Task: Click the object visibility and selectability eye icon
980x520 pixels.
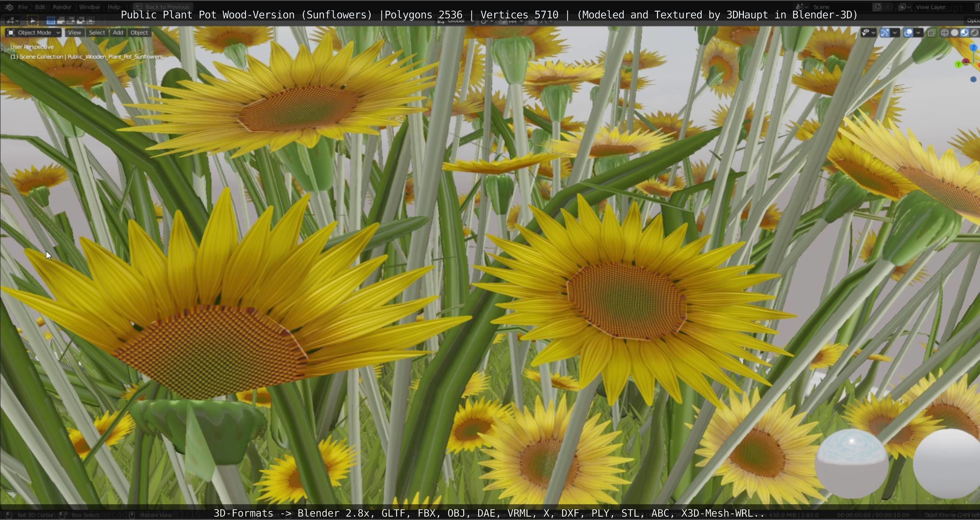Action: click(x=866, y=33)
